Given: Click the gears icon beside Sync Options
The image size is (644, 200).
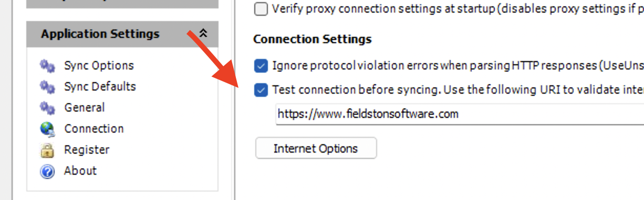Looking at the screenshot, I should point(47,66).
